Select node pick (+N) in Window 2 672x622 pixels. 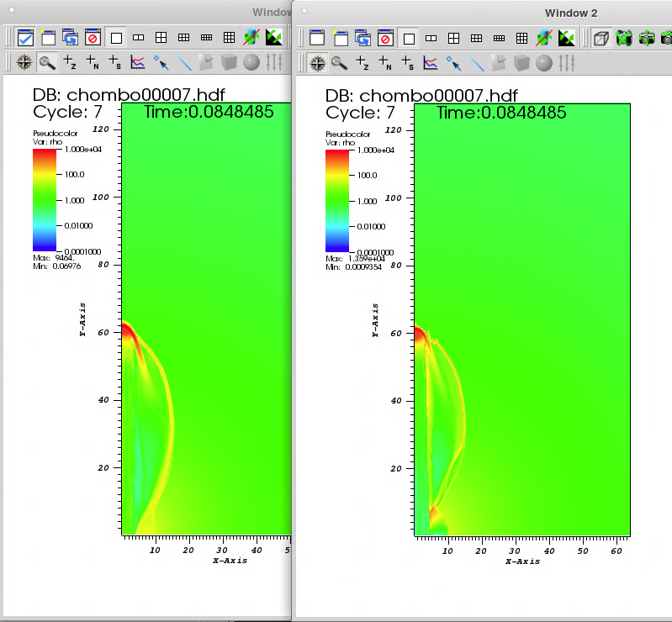pos(385,63)
